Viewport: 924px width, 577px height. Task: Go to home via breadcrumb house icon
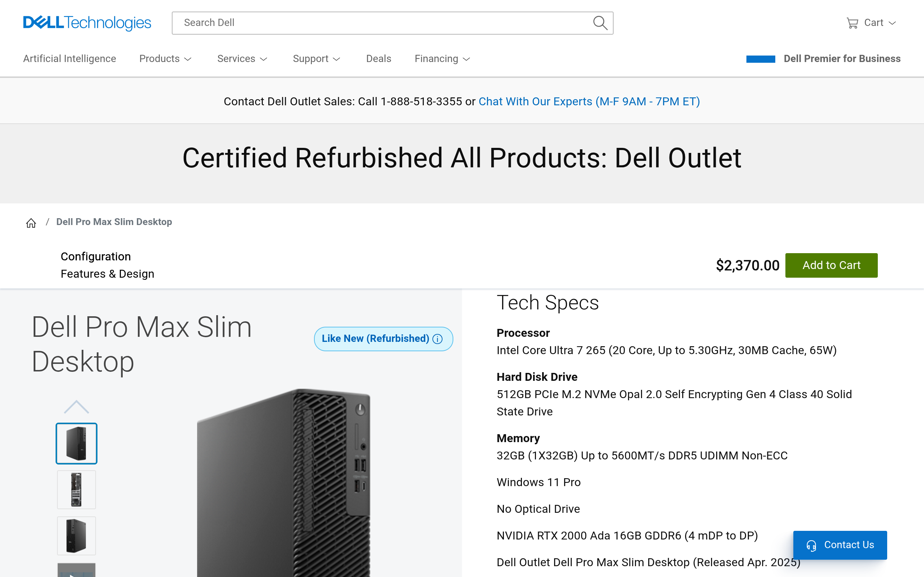click(x=31, y=223)
